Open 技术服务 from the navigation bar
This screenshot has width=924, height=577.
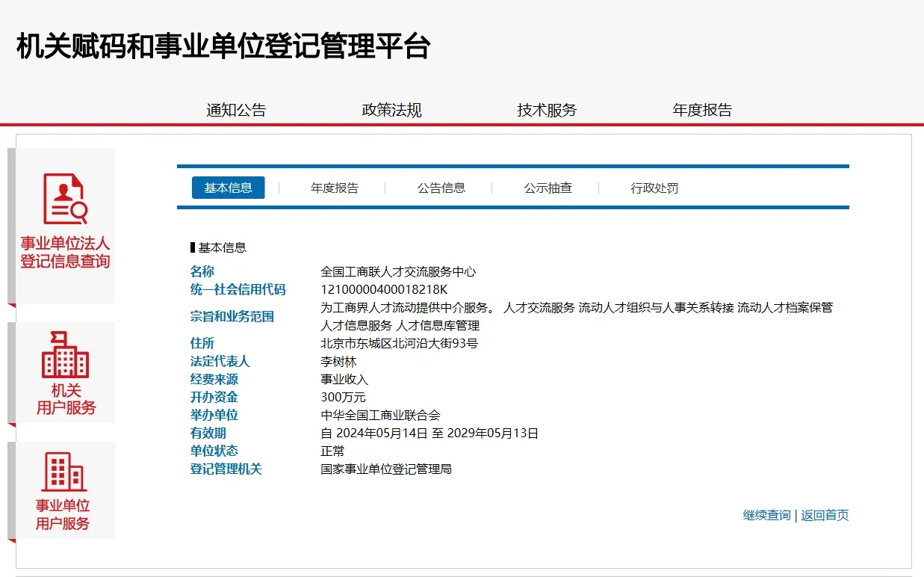point(546,109)
